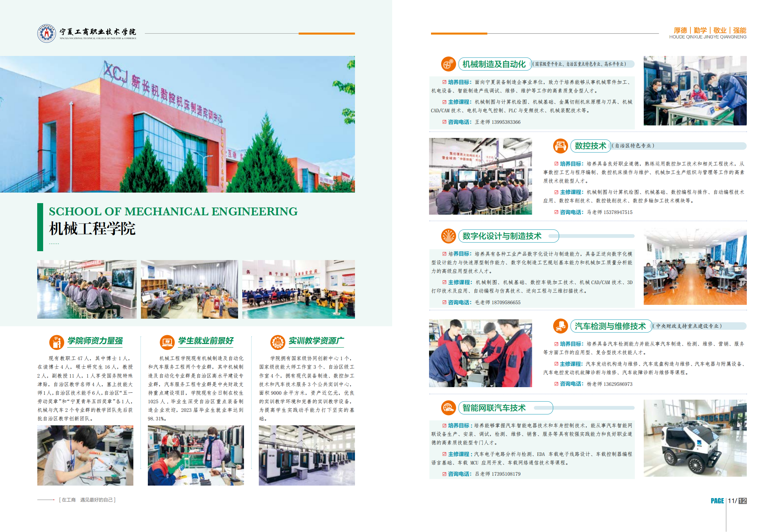Click the page number 12 box
Screen dimensions: 784x532
[743, 501]
